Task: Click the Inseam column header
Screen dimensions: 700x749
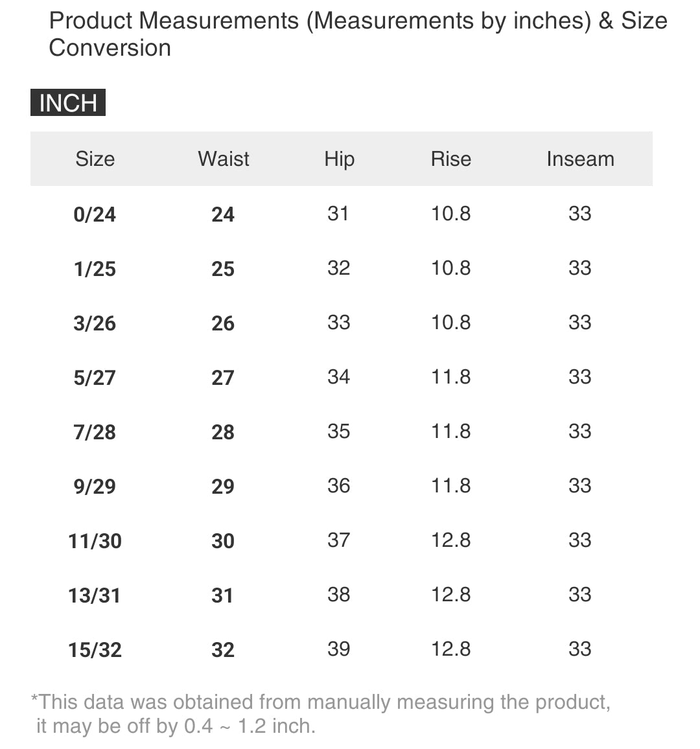Action: click(580, 159)
